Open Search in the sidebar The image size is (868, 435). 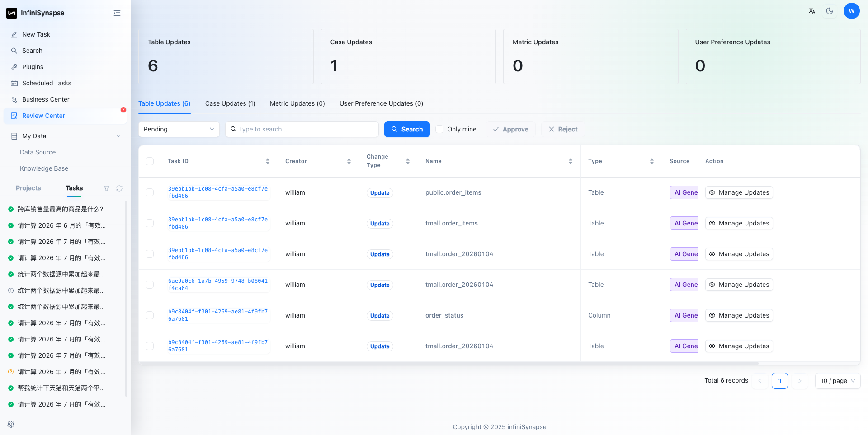click(65, 51)
